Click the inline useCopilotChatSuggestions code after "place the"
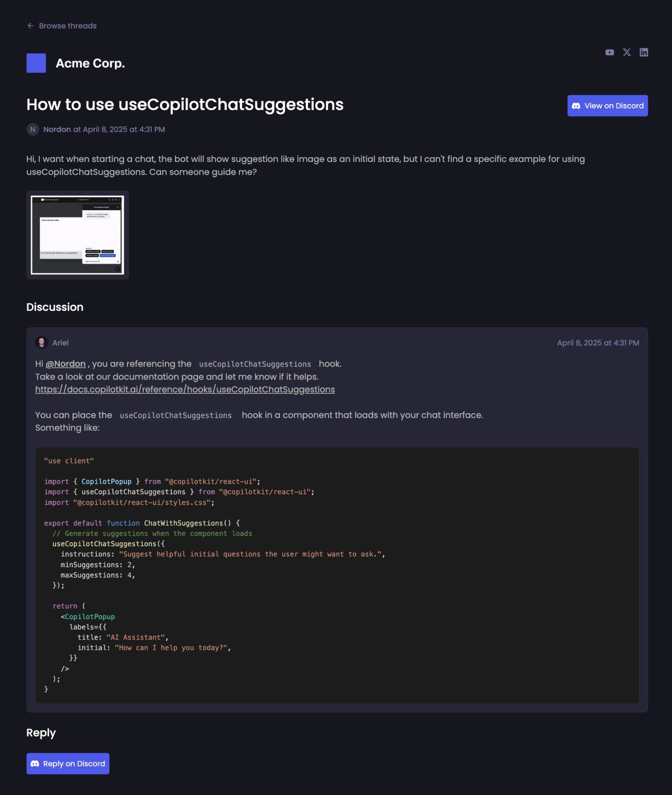672x795 pixels. [x=176, y=415]
